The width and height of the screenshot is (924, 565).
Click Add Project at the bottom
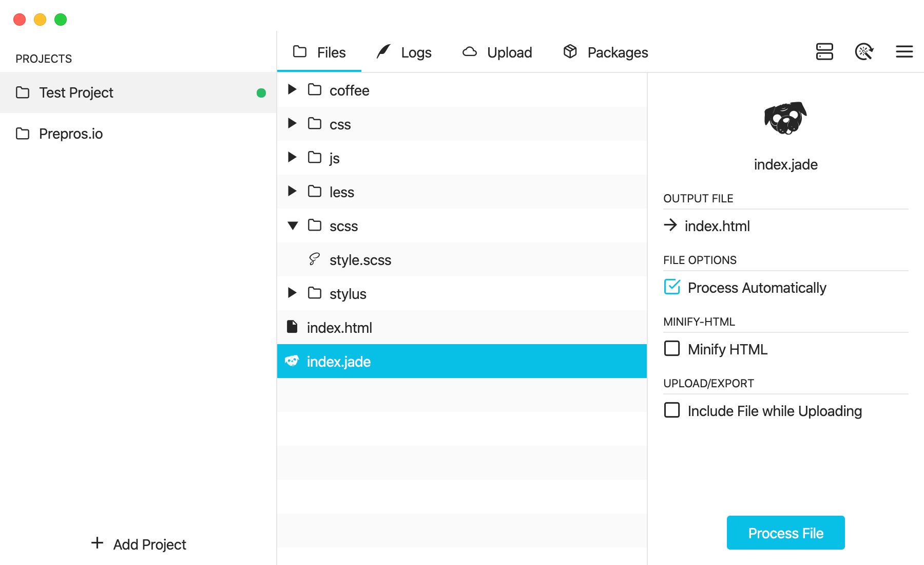coord(139,544)
